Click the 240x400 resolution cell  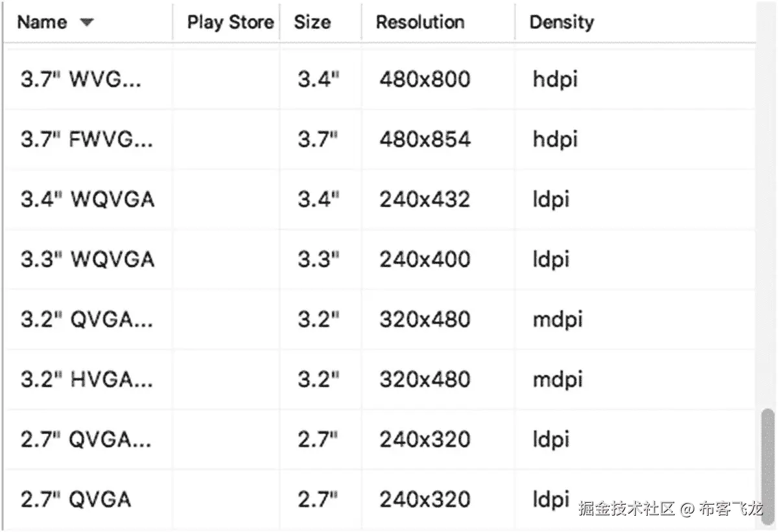(423, 259)
